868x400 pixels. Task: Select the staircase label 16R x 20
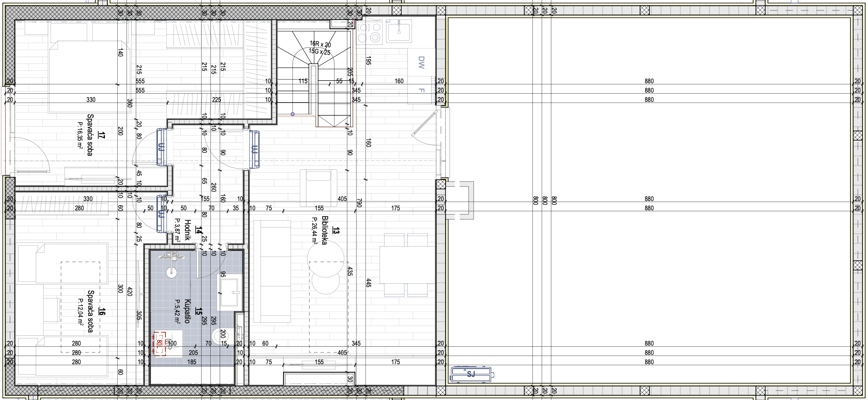320,44
